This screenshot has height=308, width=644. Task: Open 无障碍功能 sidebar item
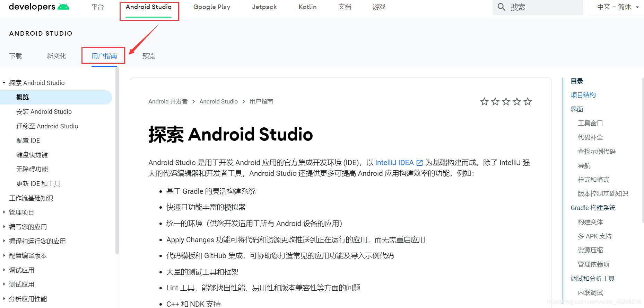pyautogui.click(x=32, y=169)
